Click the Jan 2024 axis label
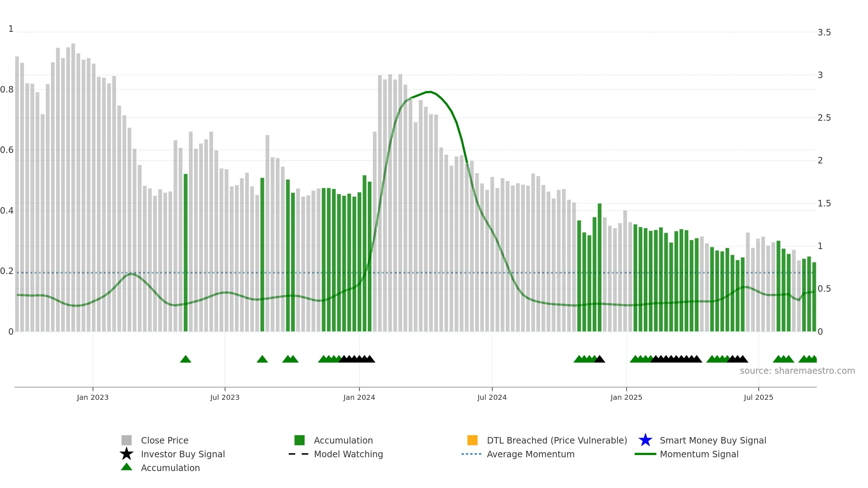This screenshot has width=868, height=488. click(359, 397)
